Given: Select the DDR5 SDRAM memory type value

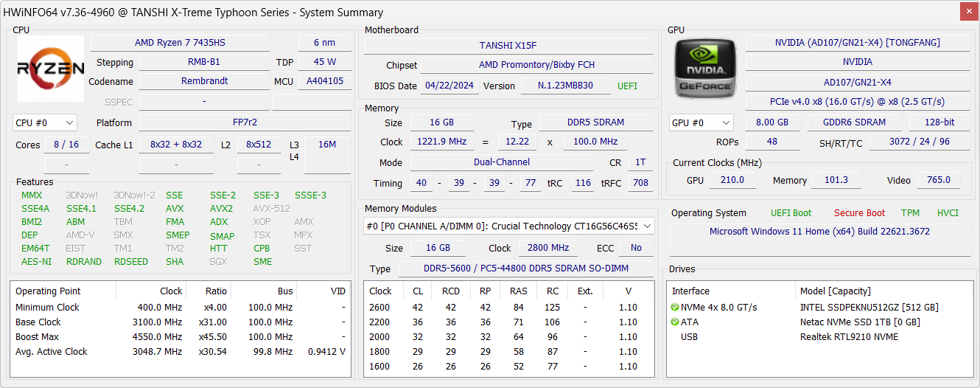Looking at the screenshot, I should [596, 122].
